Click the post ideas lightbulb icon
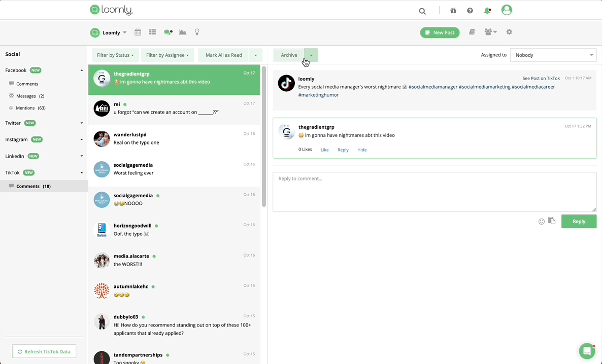 coord(197,32)
